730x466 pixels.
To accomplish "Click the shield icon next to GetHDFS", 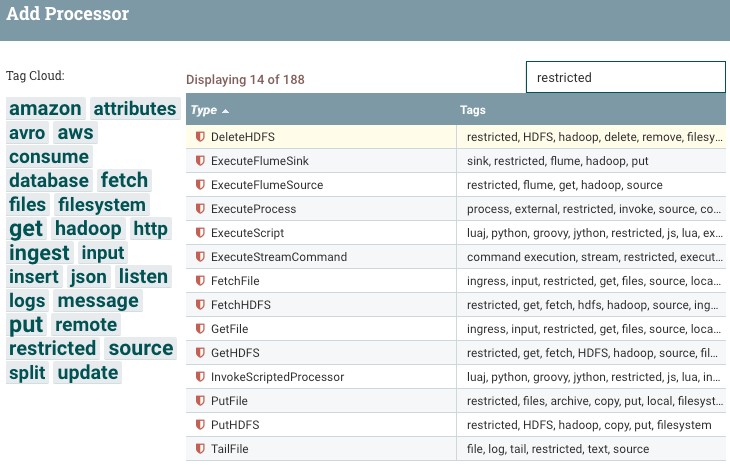I will point(200,353).
